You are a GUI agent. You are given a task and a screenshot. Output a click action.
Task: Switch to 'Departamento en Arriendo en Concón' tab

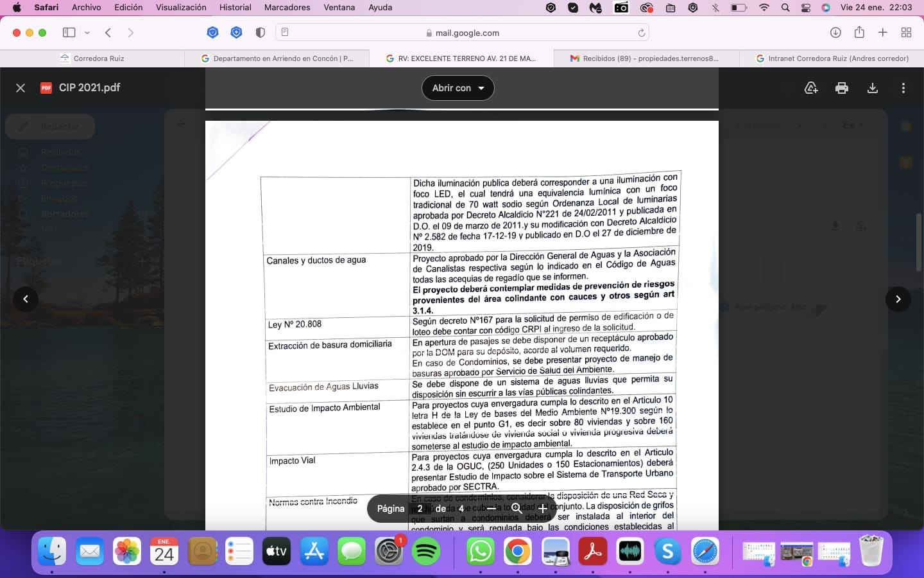277,58
